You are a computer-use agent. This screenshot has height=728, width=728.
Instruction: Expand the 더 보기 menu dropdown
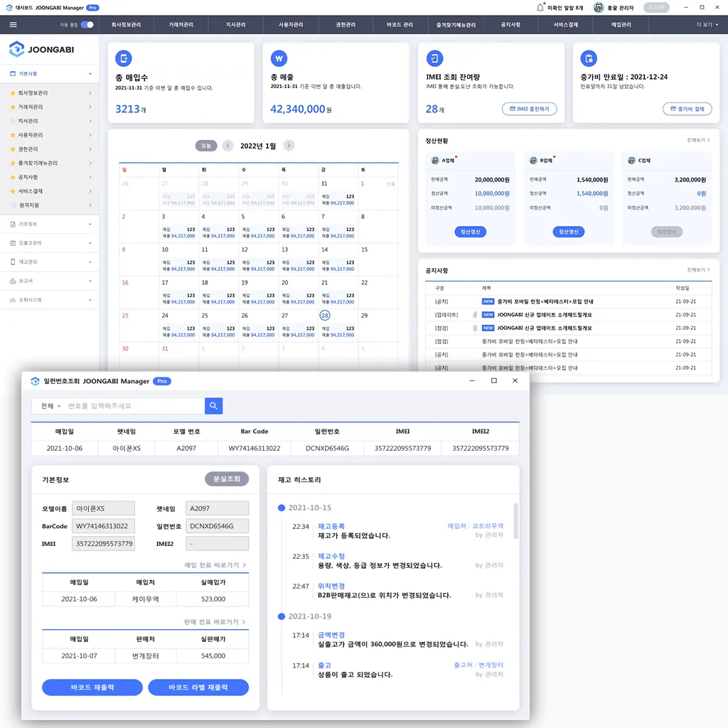point(707,25)
